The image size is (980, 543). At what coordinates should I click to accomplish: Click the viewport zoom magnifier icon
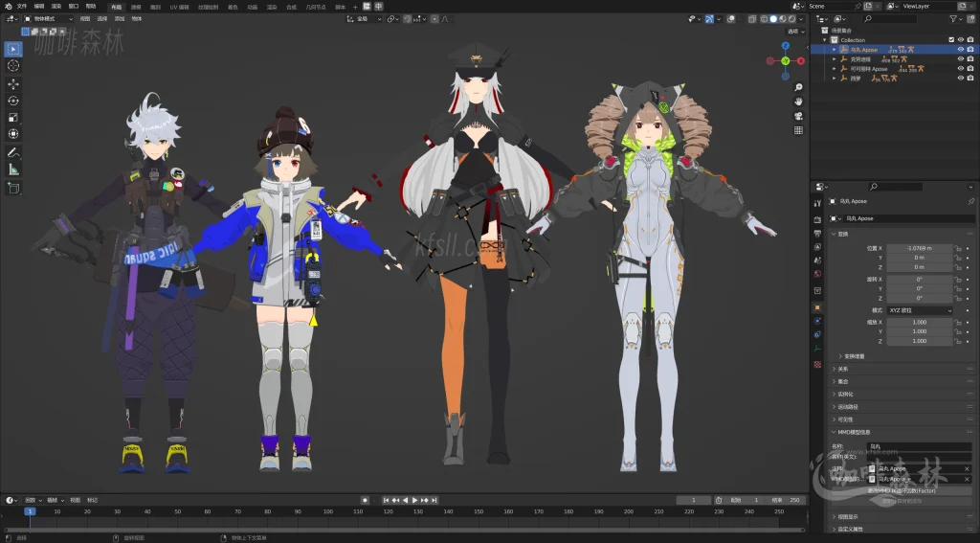(798, 87)
